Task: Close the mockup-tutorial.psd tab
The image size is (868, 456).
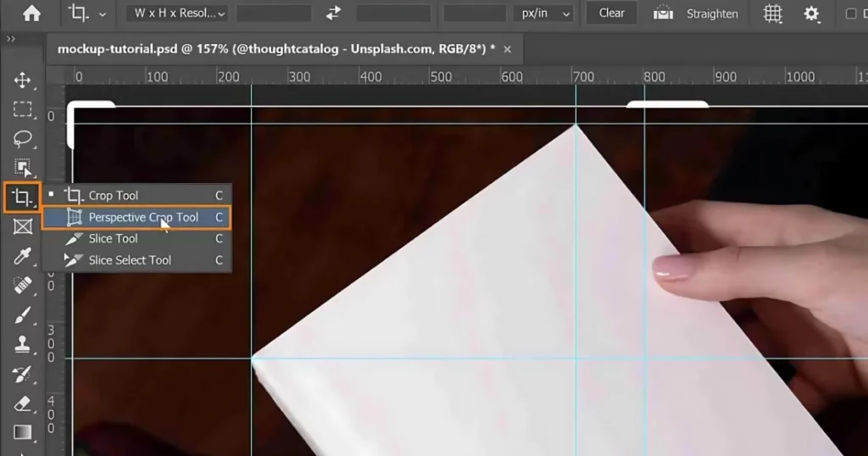Action: (507, 49)
